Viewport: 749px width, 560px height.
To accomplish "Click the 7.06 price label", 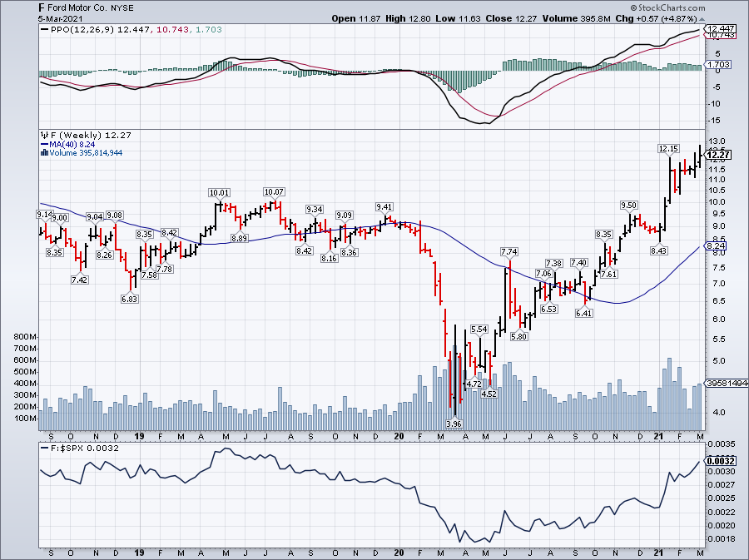I will tap(543, 274).
